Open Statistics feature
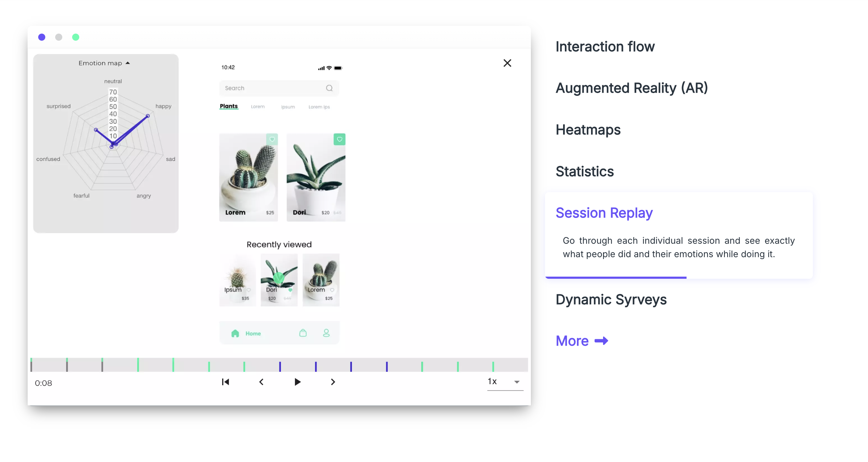This screenshot has height=462, width=868. 585,172
